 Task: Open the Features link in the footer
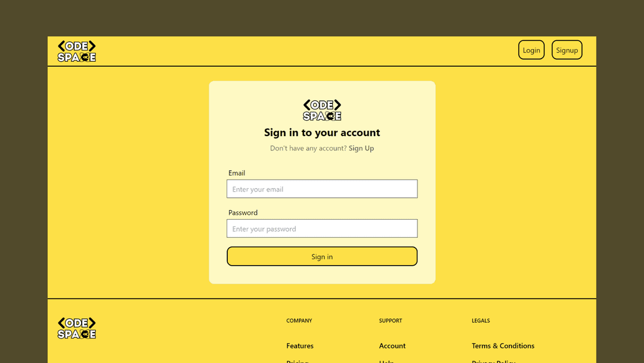click(300, 346)
